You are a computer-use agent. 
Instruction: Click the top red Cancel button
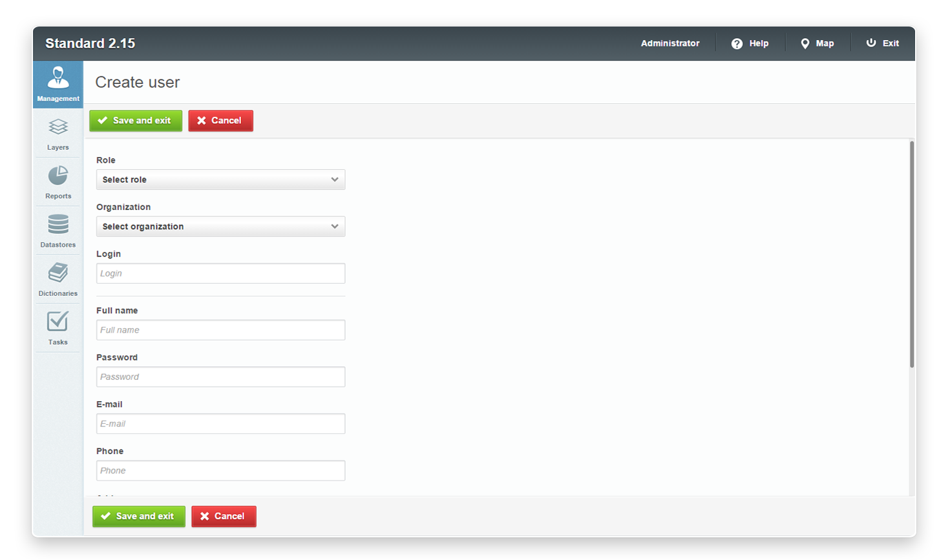pos(220,121)
